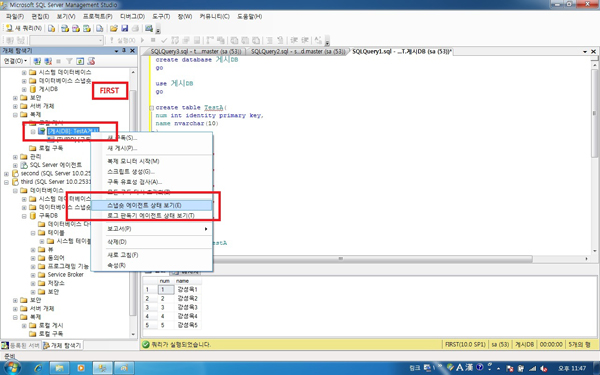Switch to the 등록된 서버 panel tab
This screenshot has height=375, width=600.
(21, 346)
